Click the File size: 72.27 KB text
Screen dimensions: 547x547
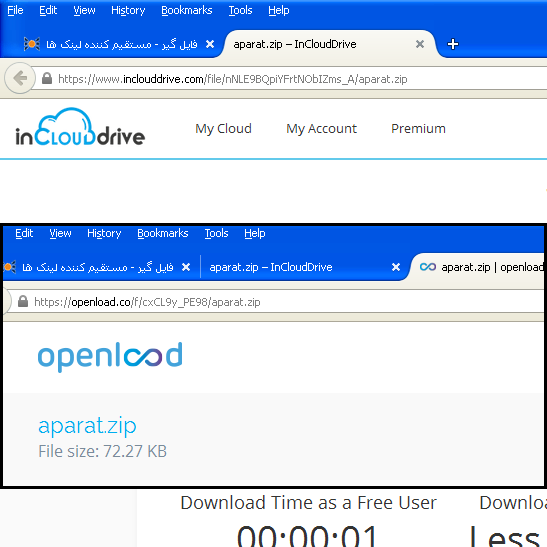[103, 451]
